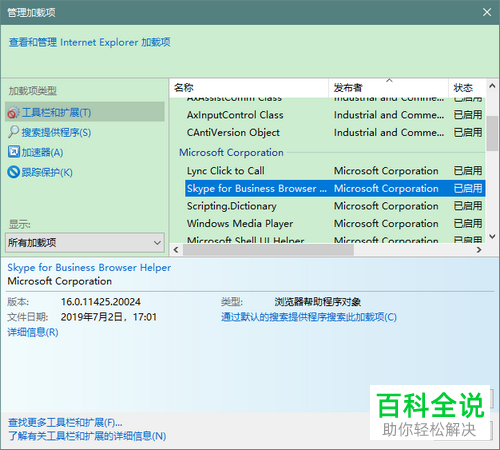Click vertical scrollbar down arrow
This screenshot has height=450, width=500.
(x=492, y=236)
